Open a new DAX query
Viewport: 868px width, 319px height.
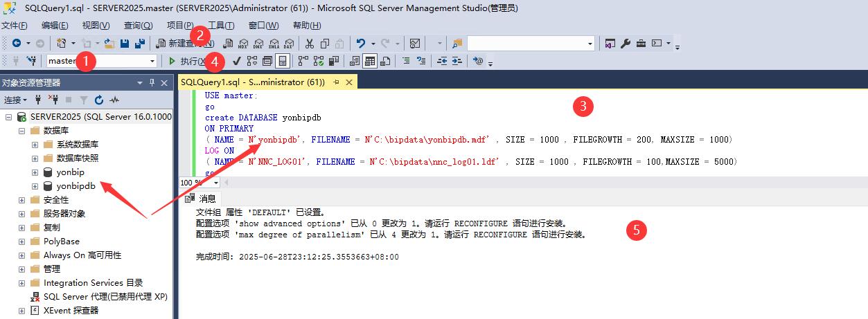[289, 43]
